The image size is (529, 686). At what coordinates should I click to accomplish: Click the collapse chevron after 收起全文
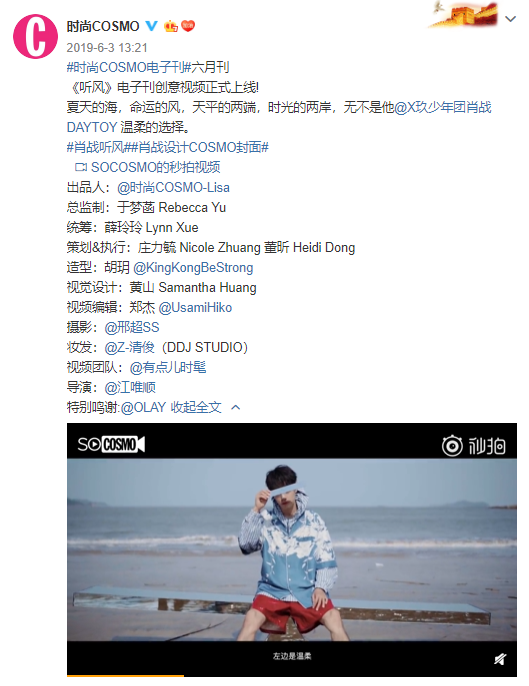click(x=235, y=407)
